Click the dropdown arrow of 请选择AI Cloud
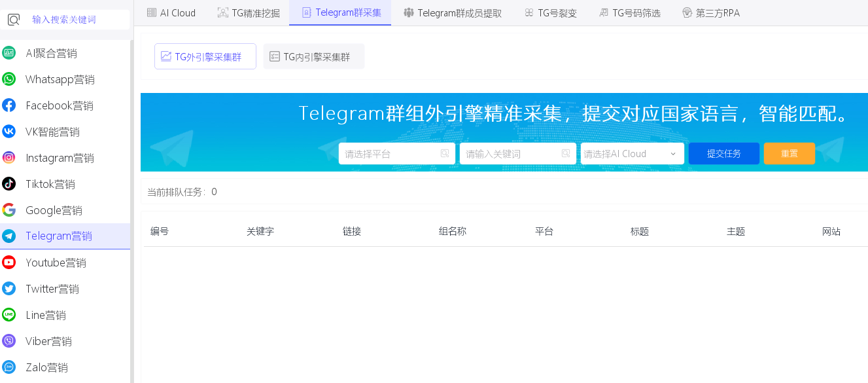 673,154
